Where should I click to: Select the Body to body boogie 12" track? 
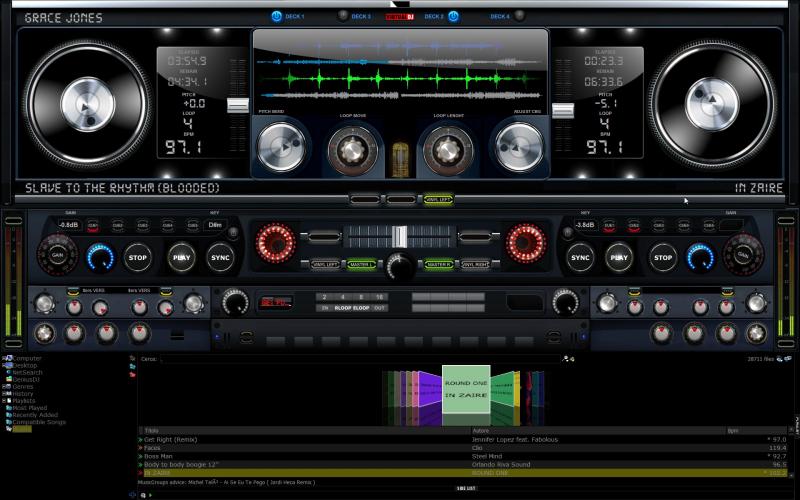point(463,465)
